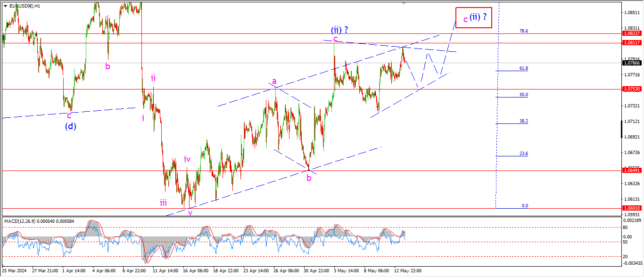Click the 12 May 22:00 time axis label

(408, 271)
